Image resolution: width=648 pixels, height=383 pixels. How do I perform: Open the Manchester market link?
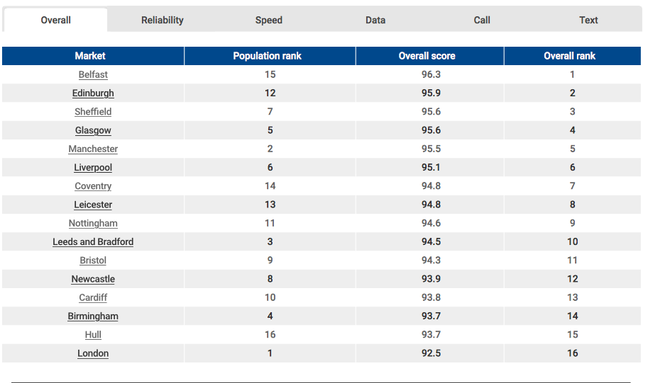(93, 149)
